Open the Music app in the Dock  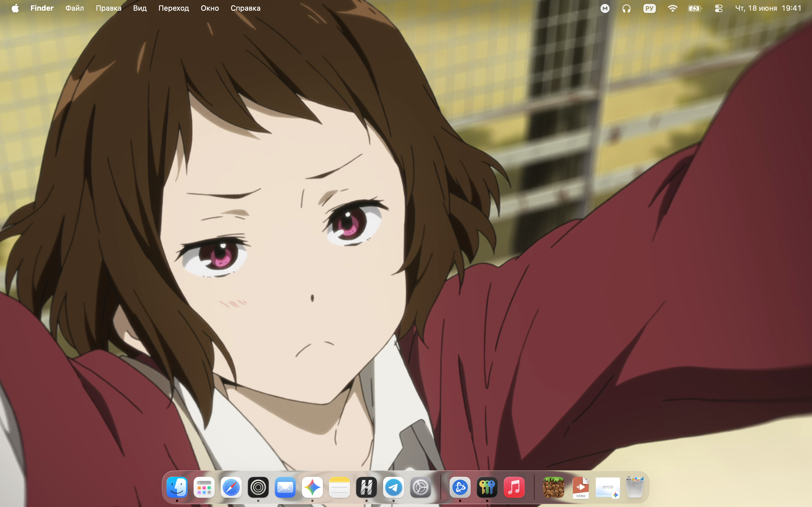click(x=514, y=487)
